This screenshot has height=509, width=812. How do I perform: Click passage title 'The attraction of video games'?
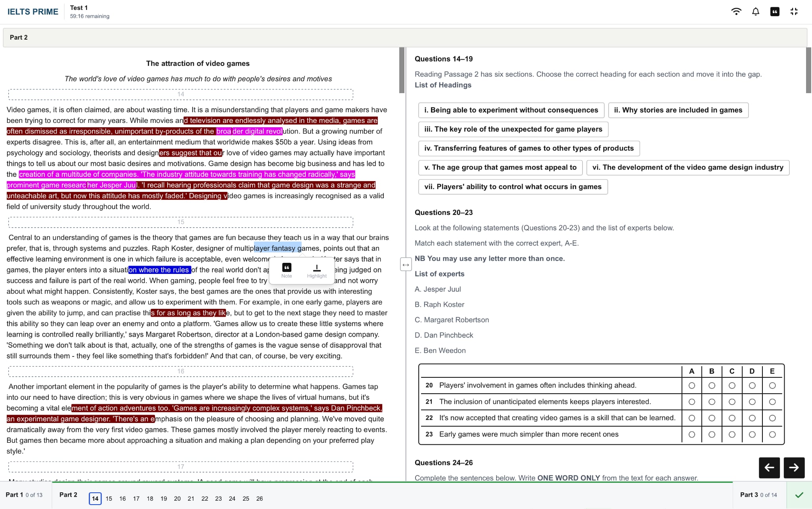(x=198, y=63)
